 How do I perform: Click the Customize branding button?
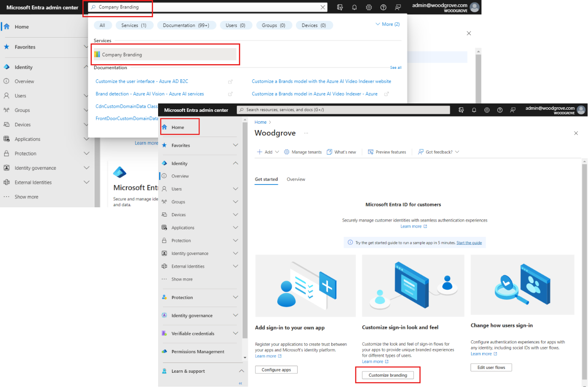point(388,375)
